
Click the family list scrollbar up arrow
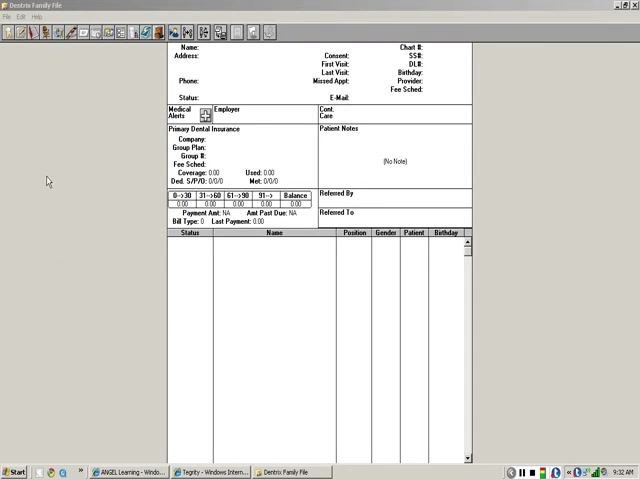click(x=468, y=242)
